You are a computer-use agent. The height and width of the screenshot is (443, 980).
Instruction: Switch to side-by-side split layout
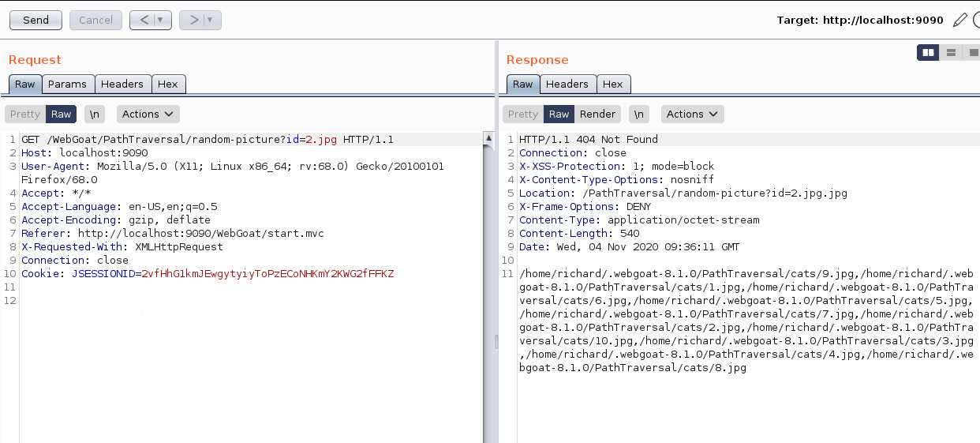point(928,52)
